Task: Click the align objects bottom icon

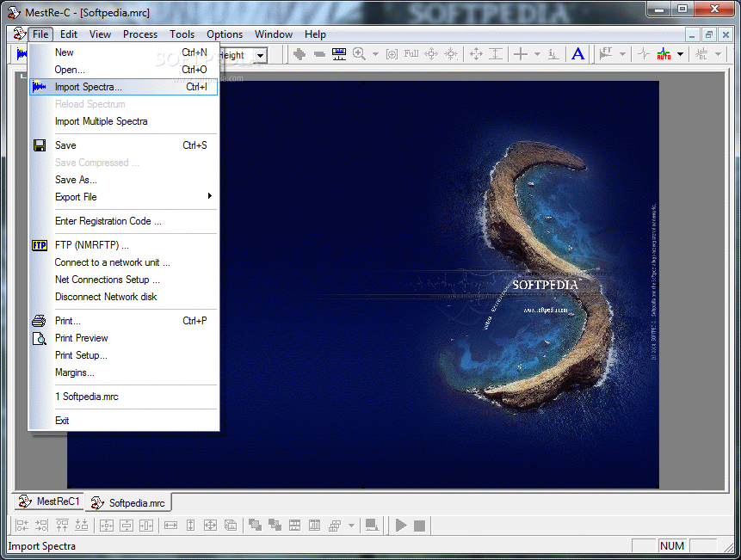Action: click(81, 525)
